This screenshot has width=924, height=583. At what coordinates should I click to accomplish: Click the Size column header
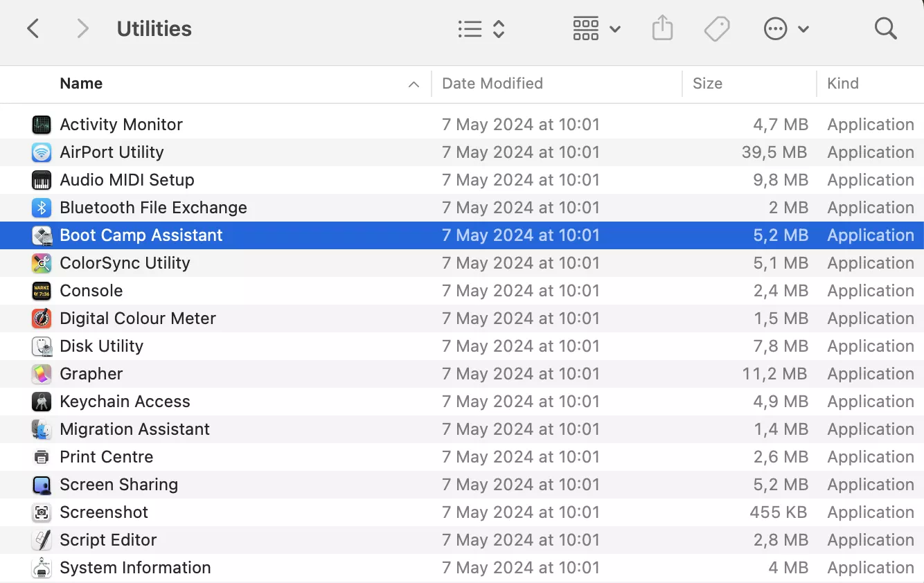pyautogui.click(x=707, y=84)
